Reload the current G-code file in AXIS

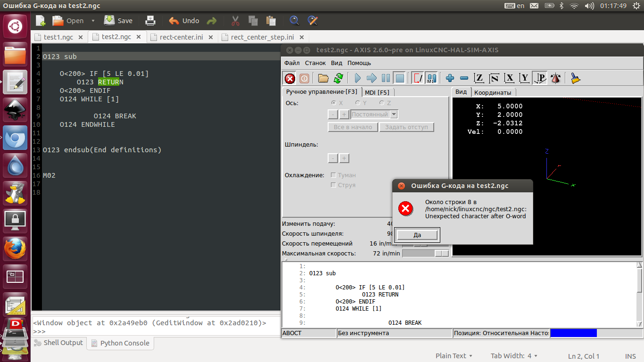338,78
